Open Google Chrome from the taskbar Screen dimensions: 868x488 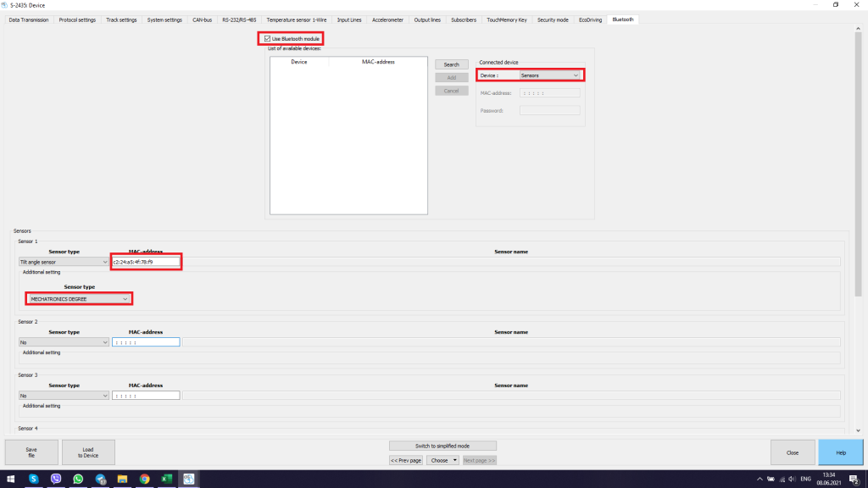click(145, 479)
